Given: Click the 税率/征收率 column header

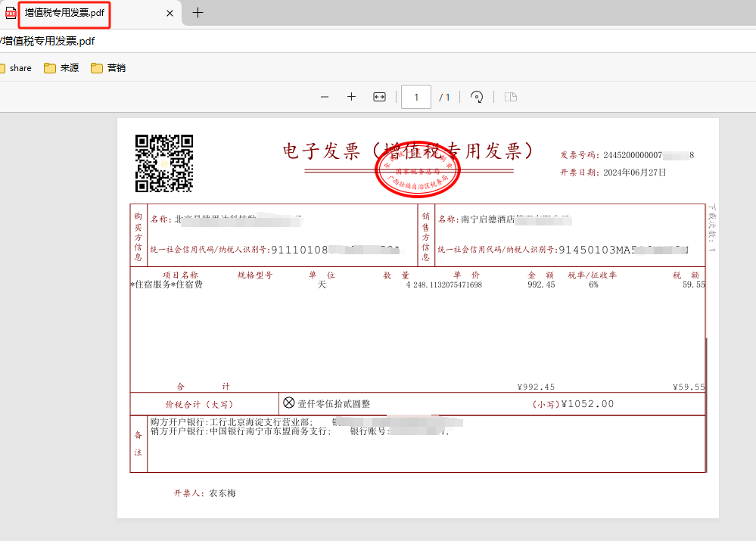Looking at the screenshot, I should (592, 275).
